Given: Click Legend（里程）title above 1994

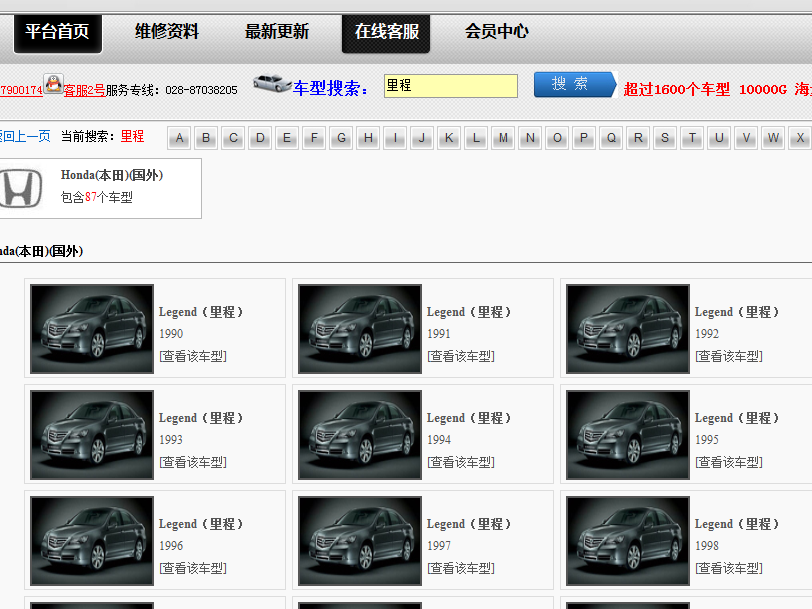Looking at the screenshot, I should [x=469, y=418].
